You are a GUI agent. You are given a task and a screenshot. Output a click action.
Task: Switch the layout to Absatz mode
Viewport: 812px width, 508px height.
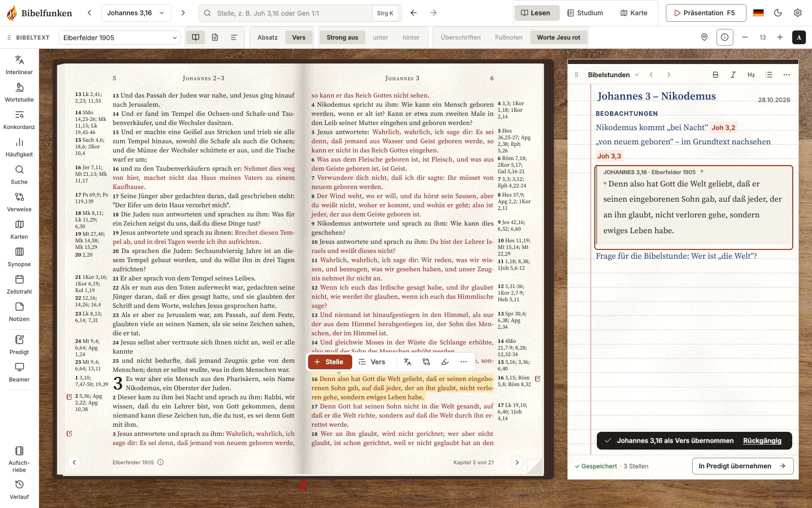tap(267, 37)
